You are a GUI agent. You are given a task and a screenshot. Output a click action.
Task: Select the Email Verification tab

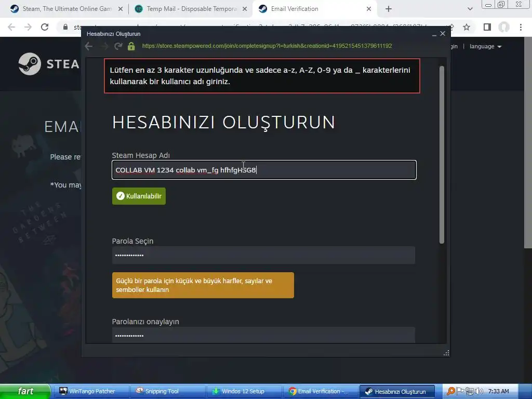tap(314, 9)
